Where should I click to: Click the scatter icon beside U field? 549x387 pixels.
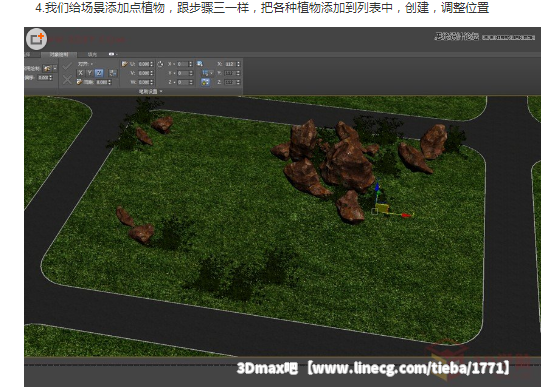[x=125, y=64]
